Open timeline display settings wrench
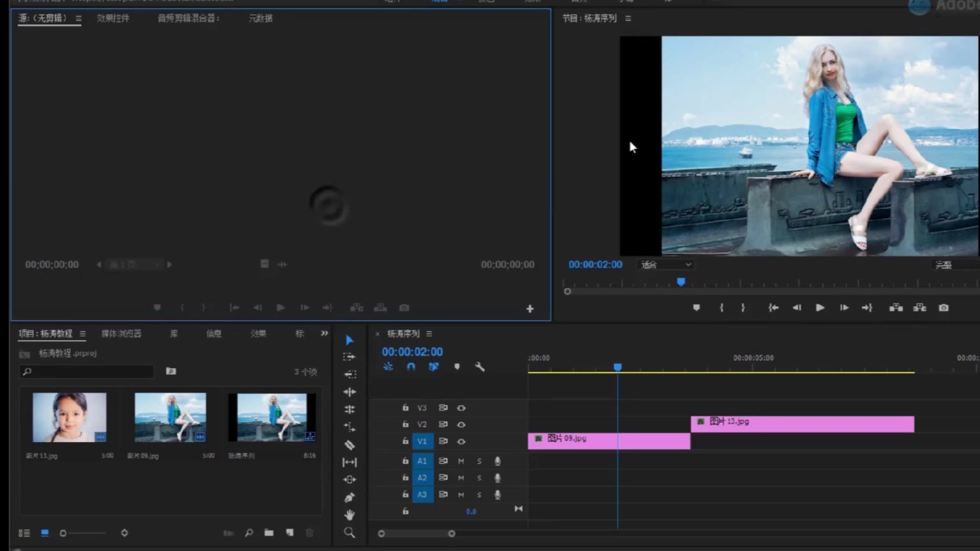This screenshot has height=551, width=980. point(480,367)
